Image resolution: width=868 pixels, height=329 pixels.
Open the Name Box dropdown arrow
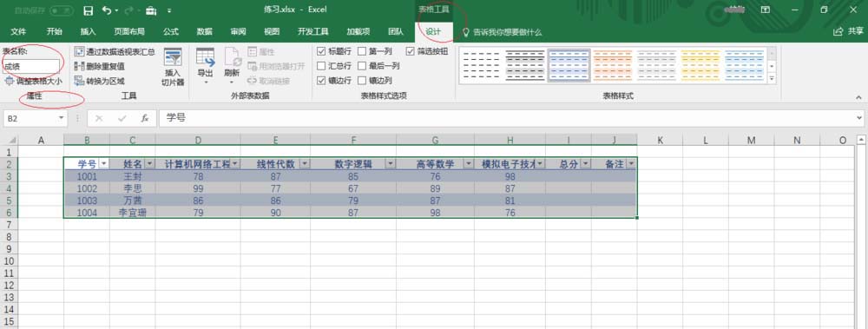tap(61, 119)
